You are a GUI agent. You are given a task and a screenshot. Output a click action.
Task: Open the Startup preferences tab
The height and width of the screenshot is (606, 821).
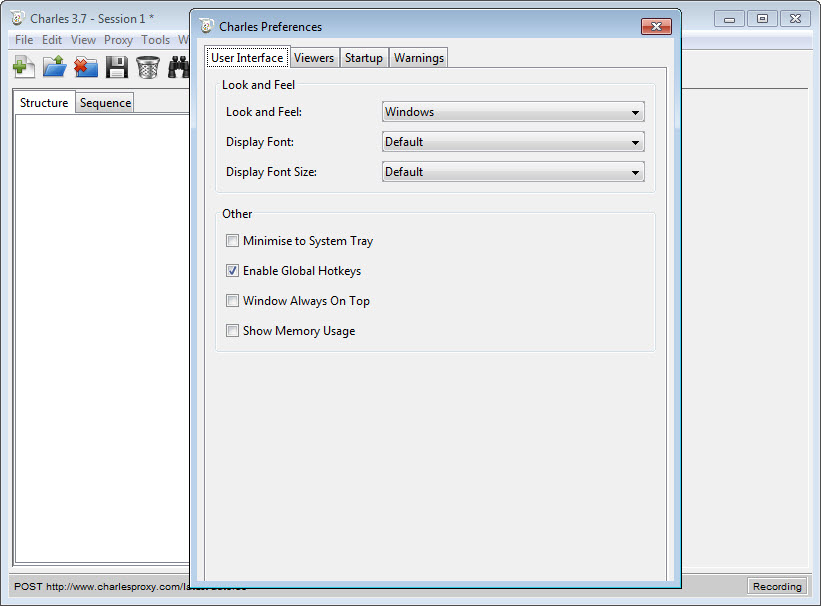coord(364,58)
